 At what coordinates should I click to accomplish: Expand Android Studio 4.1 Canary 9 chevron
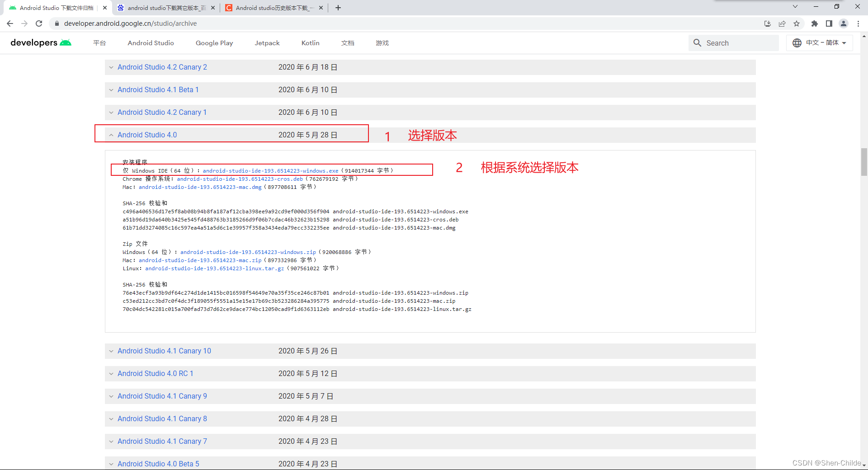click(x=111, y=396)
